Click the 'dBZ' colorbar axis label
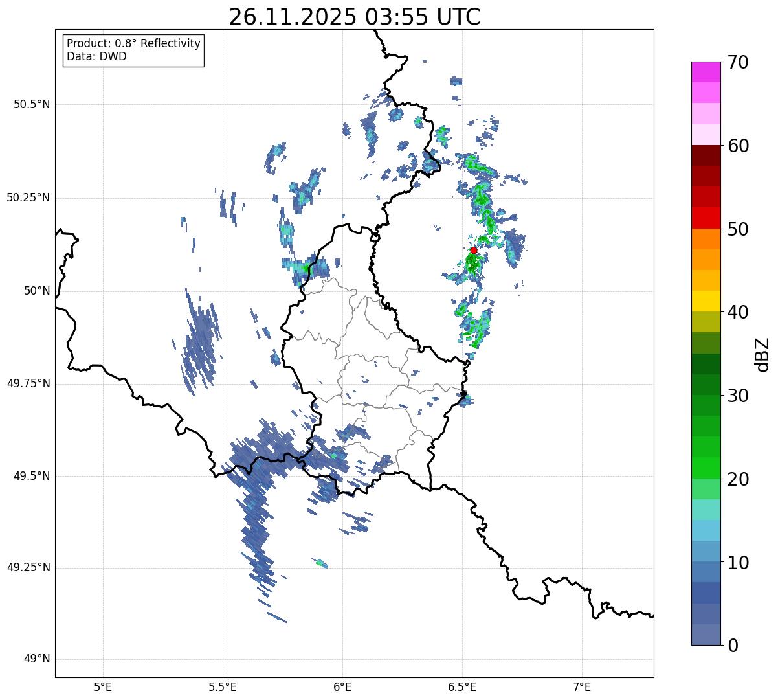Viewport: 778px width, 700px height. [762, 354]
